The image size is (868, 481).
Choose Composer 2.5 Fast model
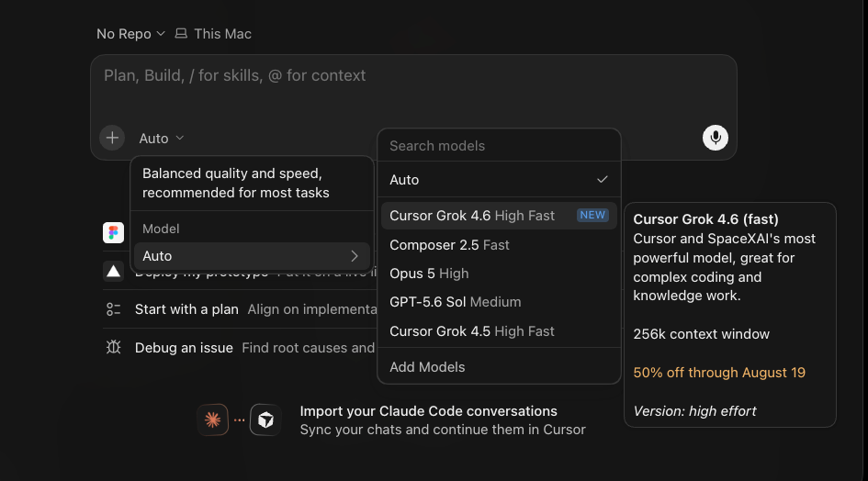tap(499, 245)
